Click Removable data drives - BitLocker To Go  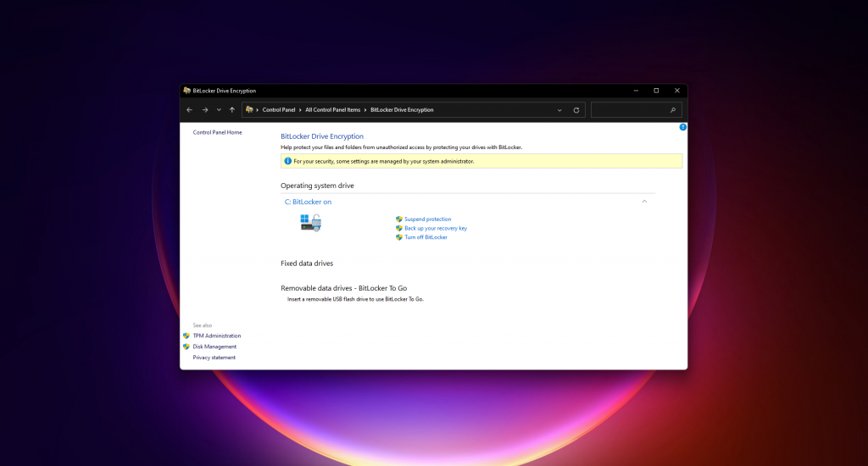pyautogui.click(x=344, y=288)
